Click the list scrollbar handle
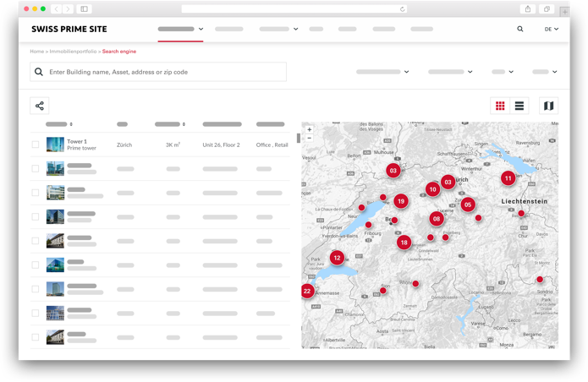Screen dimensions: 588x382 [299, 139]
